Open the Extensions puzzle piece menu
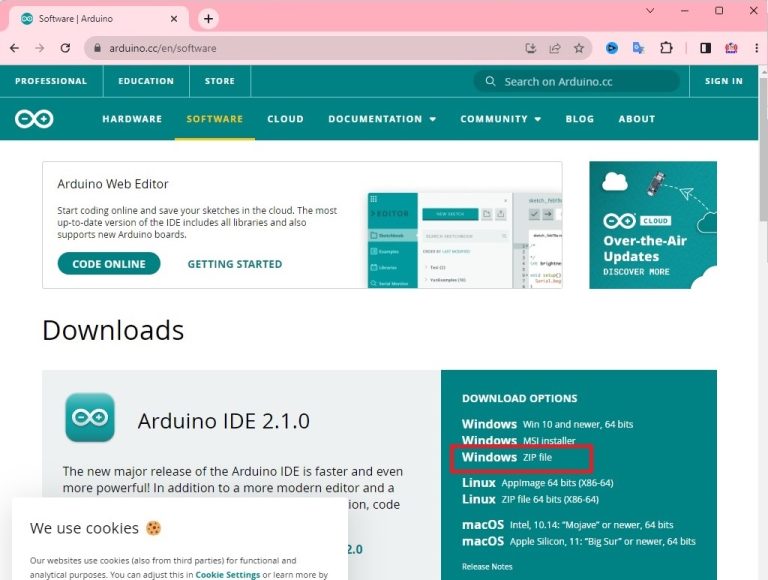Image resolution: width=768 pixels, height=580 pixels. tap(667, 48)
